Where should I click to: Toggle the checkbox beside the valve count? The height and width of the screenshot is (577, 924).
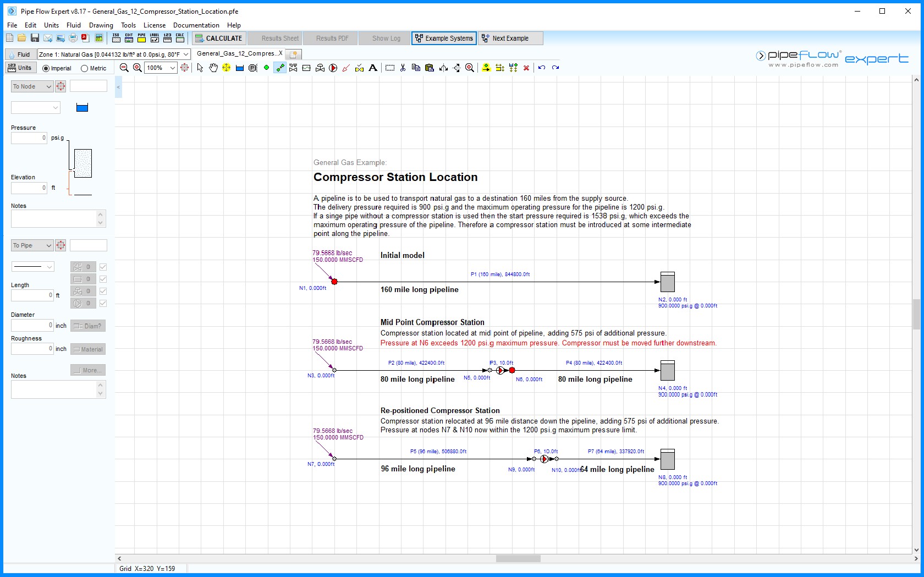(103, 267)
